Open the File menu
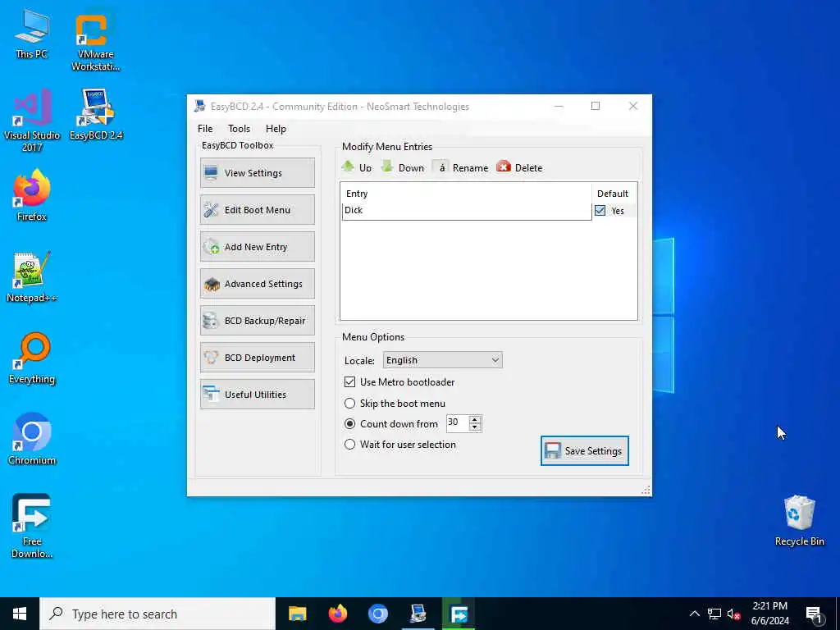The image size is (840, 630). 204,129
